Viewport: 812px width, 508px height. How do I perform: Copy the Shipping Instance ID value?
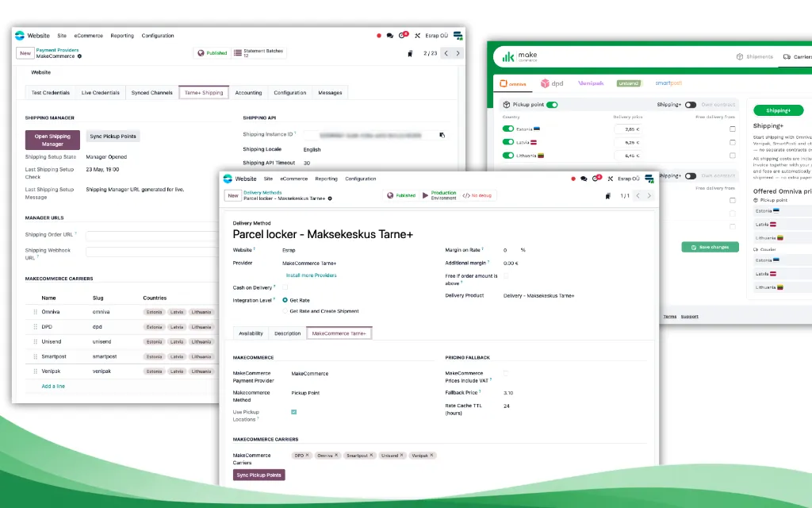tap(442, 135)
